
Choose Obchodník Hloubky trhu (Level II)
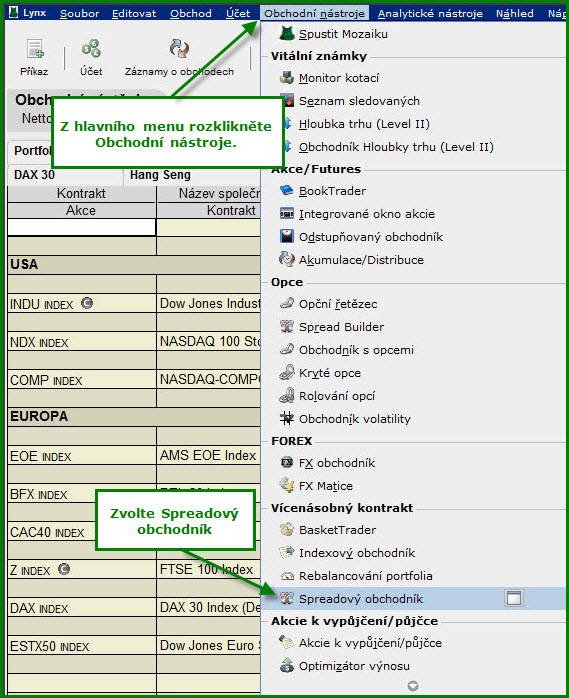tap(396, 147)
